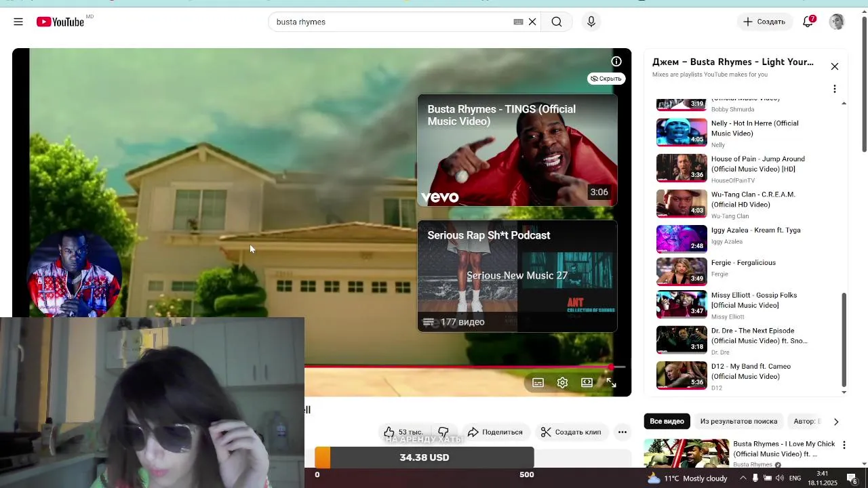Click playlist panel scrollbar

click(844, 339)
